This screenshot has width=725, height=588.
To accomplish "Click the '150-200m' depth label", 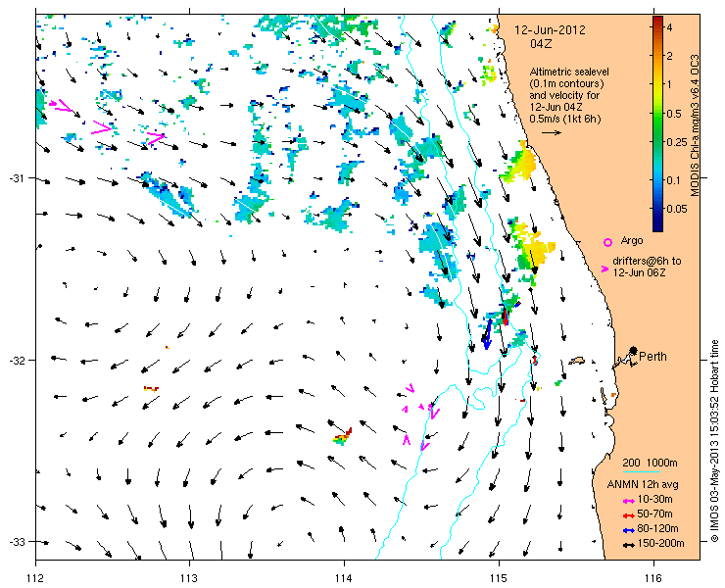I will point(660,544).
